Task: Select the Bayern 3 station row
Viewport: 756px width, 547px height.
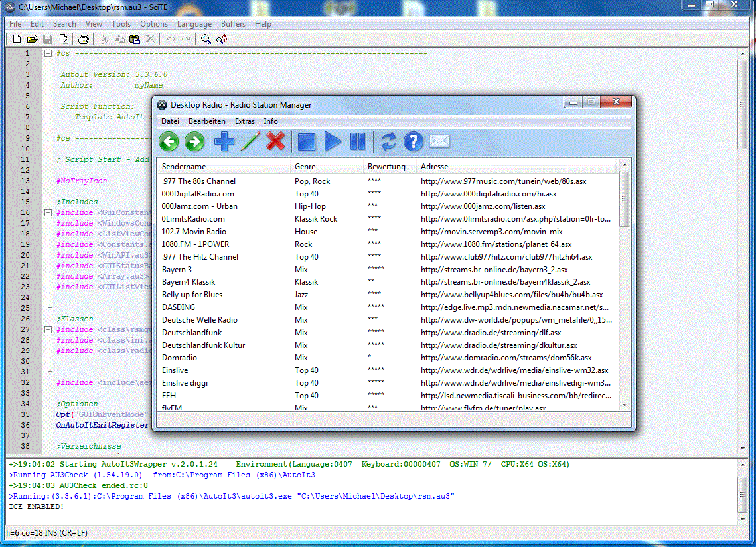Action: [177, 270]
